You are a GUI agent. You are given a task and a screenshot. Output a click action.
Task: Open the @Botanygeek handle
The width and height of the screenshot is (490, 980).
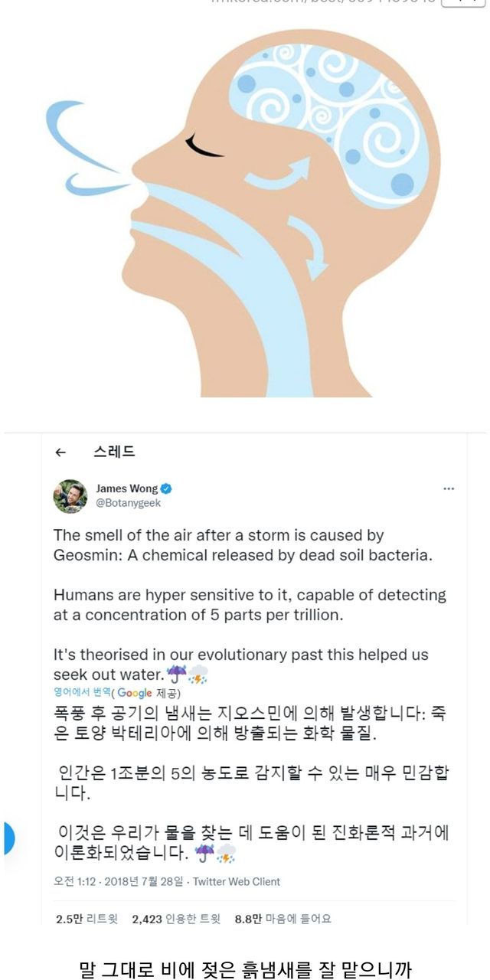128,503
